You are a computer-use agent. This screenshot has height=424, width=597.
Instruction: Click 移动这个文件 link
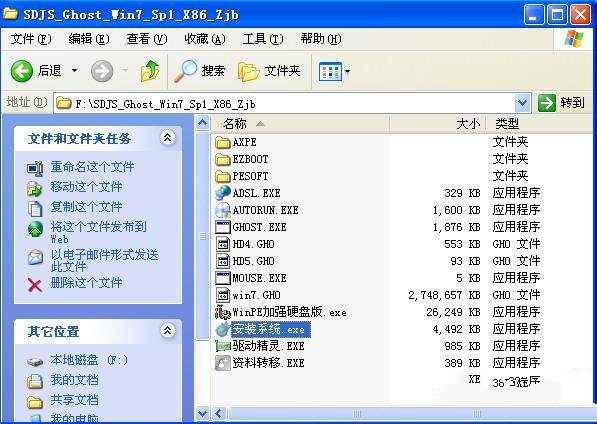[86, 187]
